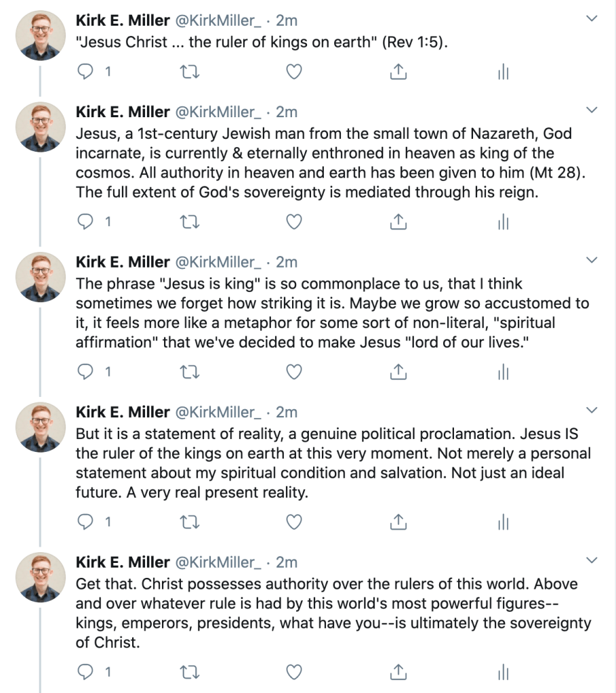Like the "Get that. Christ possesses" tweet
Image resolution: width=616 pixels, height=693 pixels.
[293, 672]
